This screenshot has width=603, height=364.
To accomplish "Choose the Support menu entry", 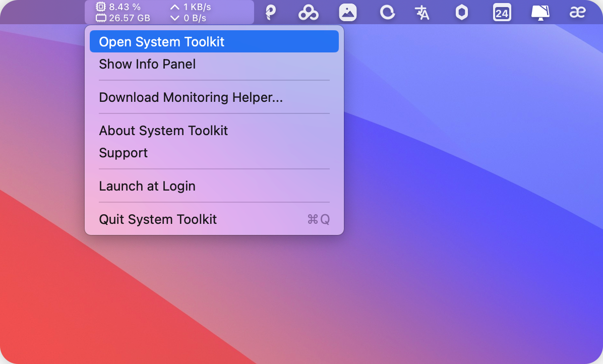I will tap(214, 153).
